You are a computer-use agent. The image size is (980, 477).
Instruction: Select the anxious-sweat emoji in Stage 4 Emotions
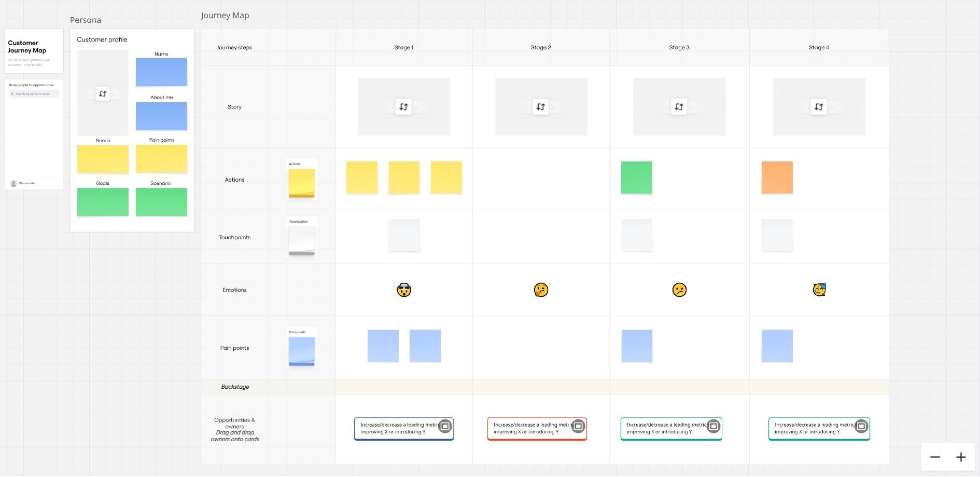pyautogui.click(x=819, y=290)
